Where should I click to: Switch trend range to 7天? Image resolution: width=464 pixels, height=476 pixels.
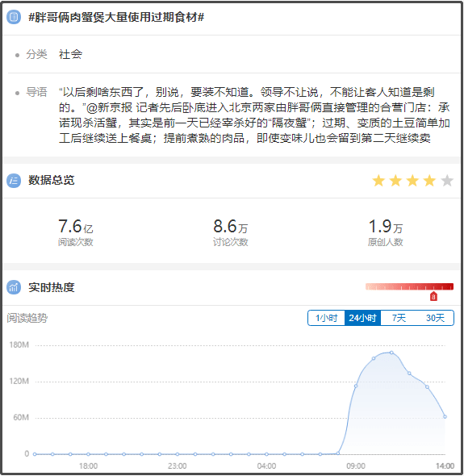click(399, 318)
